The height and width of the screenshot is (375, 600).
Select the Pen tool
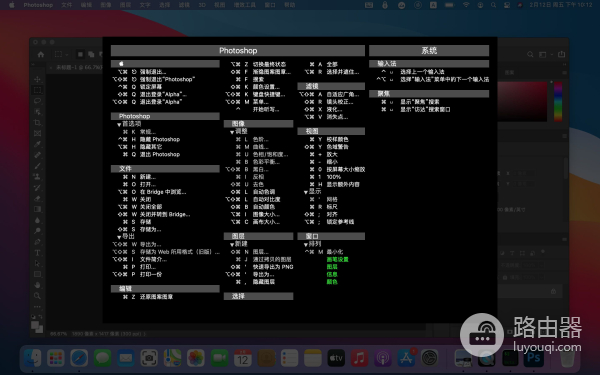[38, 242]
